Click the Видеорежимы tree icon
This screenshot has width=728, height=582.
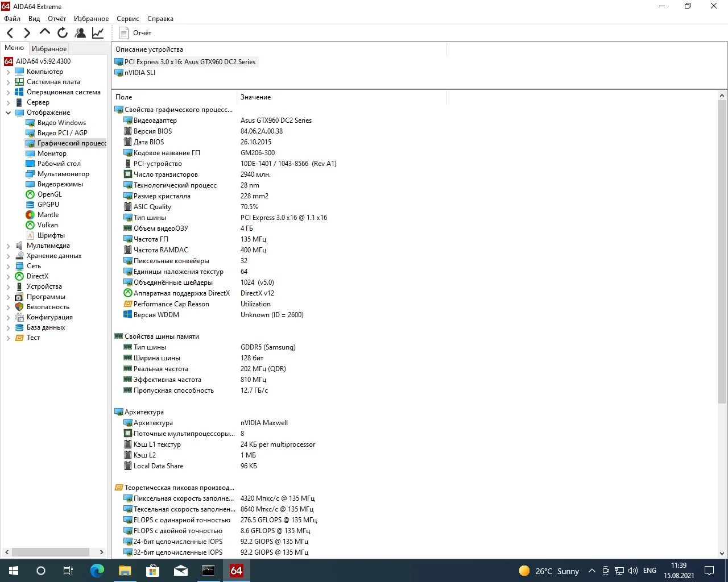tap(30, 184)
